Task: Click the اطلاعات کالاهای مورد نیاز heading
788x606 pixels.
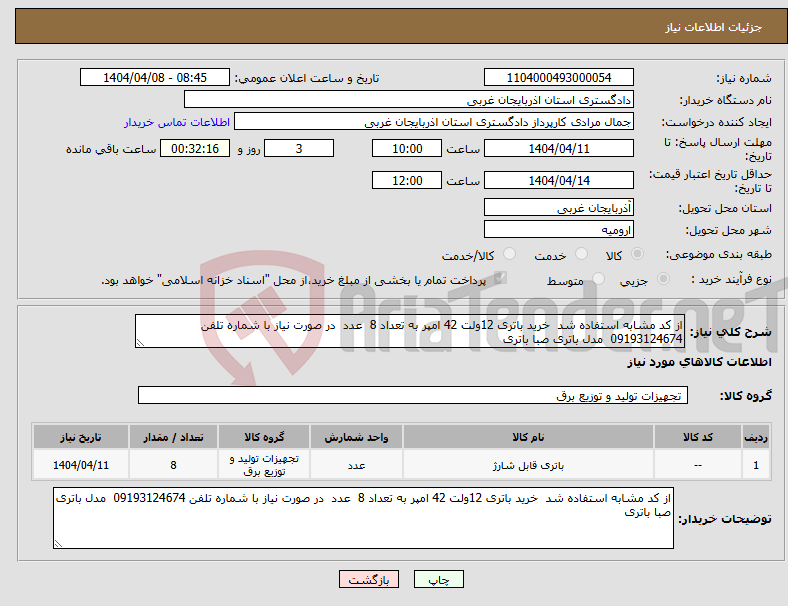Action: pyautogui.click(x=699, y=362)
